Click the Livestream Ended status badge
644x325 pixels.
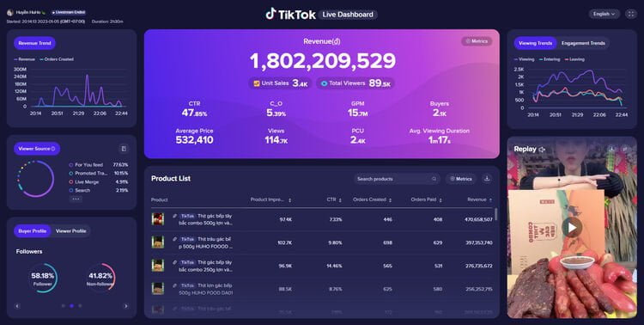69,12
